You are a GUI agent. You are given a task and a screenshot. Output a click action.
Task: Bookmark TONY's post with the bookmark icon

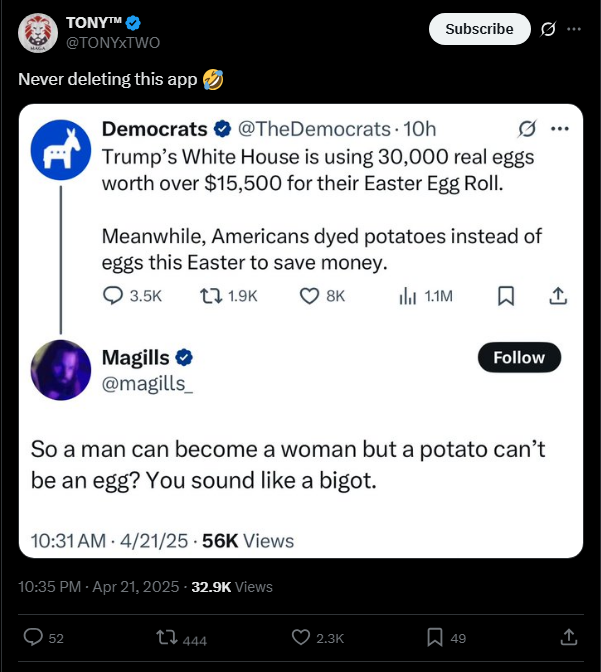tap(435, 637)
